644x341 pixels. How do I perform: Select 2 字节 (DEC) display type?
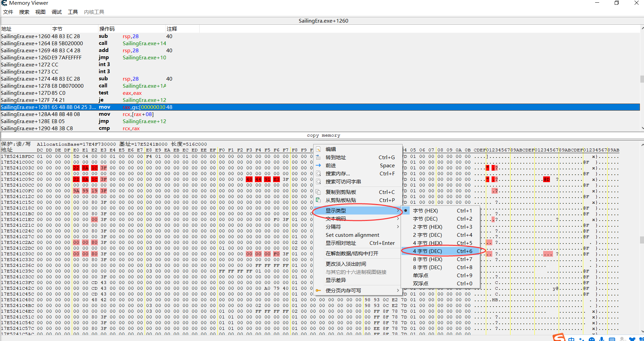click(x=441, y=235)
